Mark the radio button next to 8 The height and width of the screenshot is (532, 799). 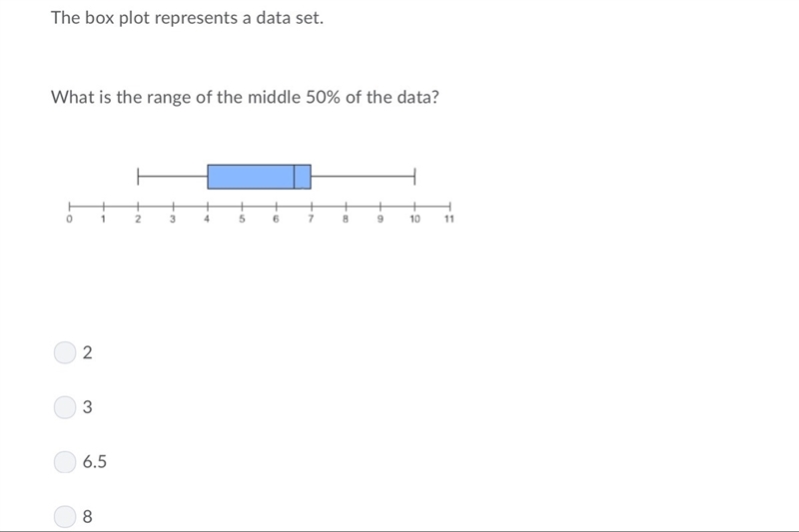(65, 516)
